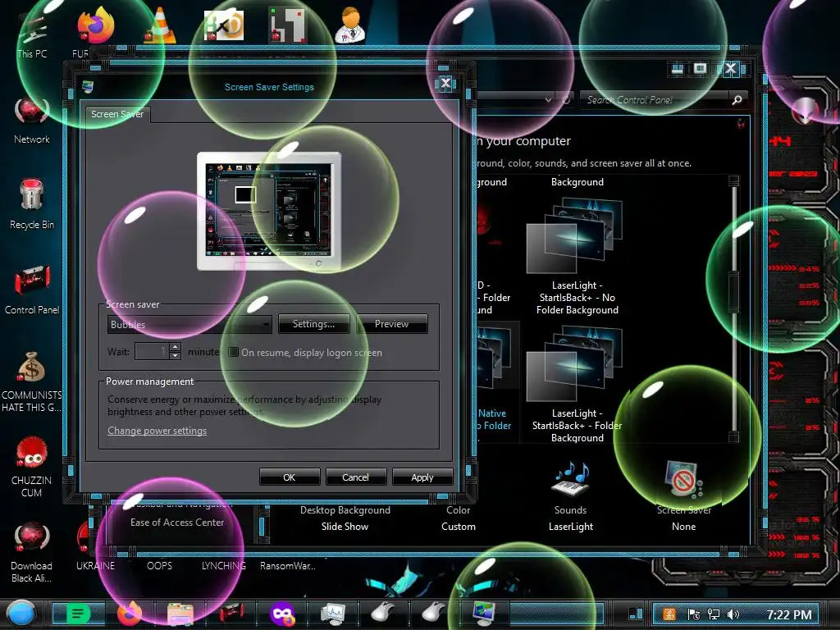Click the Sounds piano icon in Personalization
Viewport: 840px width, 630px height.
click(x=571, y=479)
